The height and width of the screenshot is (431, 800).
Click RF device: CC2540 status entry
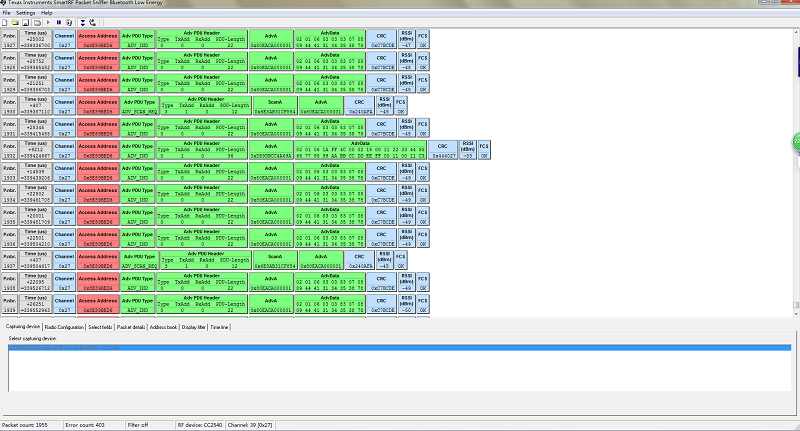click(200, 425)
